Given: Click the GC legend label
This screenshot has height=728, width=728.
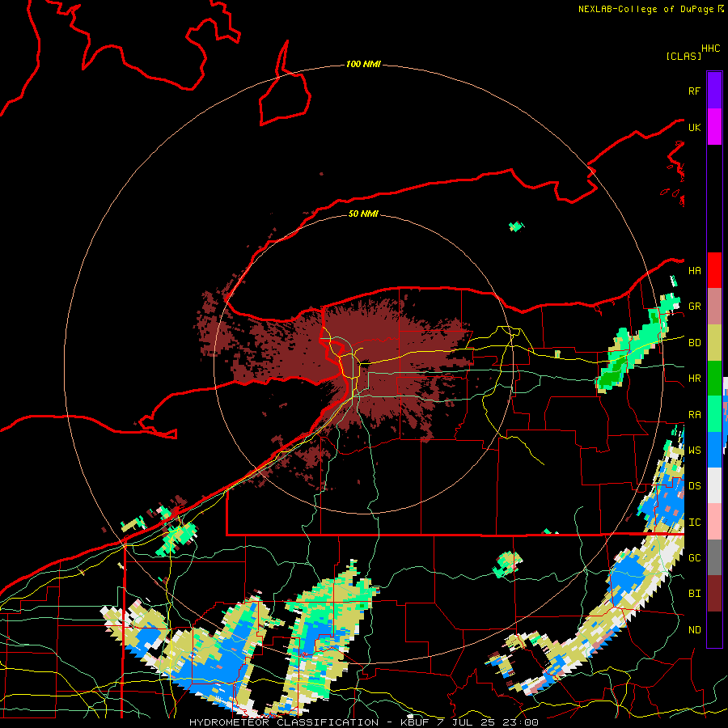Looking at the screenshot, I should coord(695,558).
